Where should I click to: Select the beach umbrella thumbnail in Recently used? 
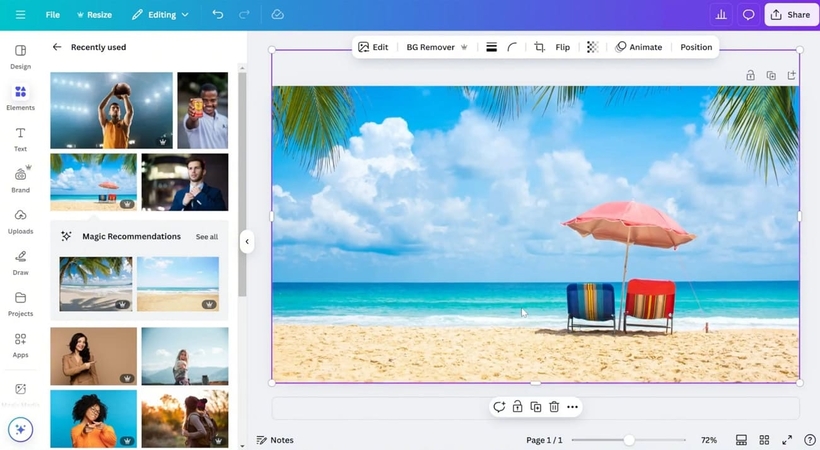94,182
